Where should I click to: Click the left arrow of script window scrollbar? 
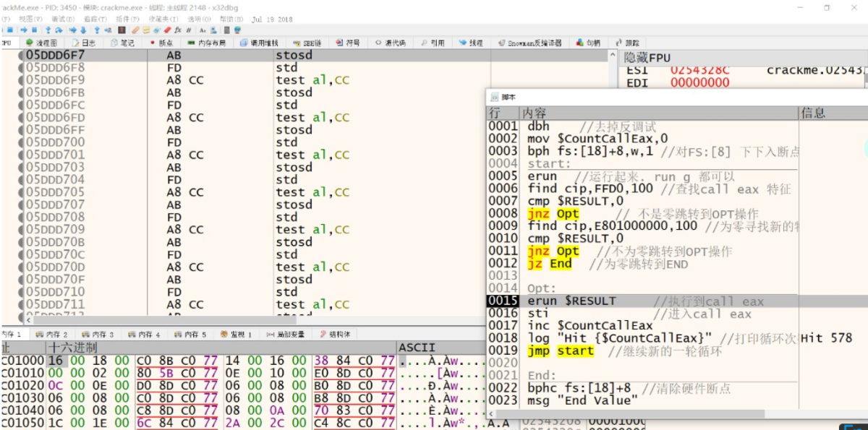click(492, 414)
